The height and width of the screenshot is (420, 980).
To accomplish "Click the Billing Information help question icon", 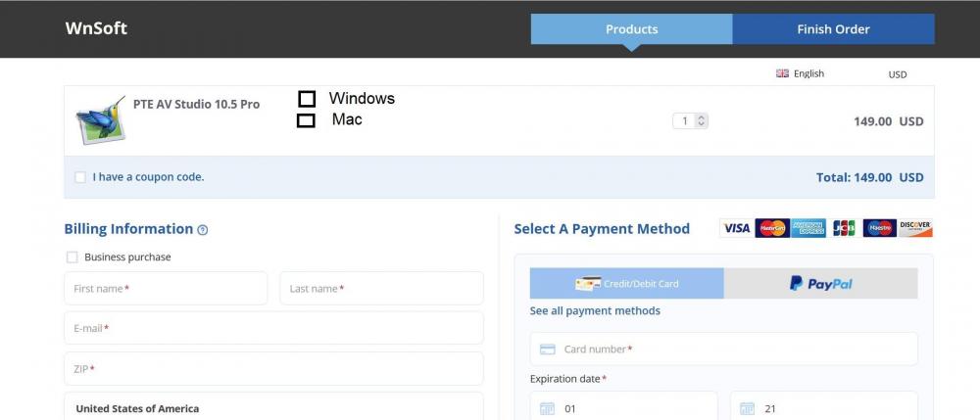I will (203, 230).
